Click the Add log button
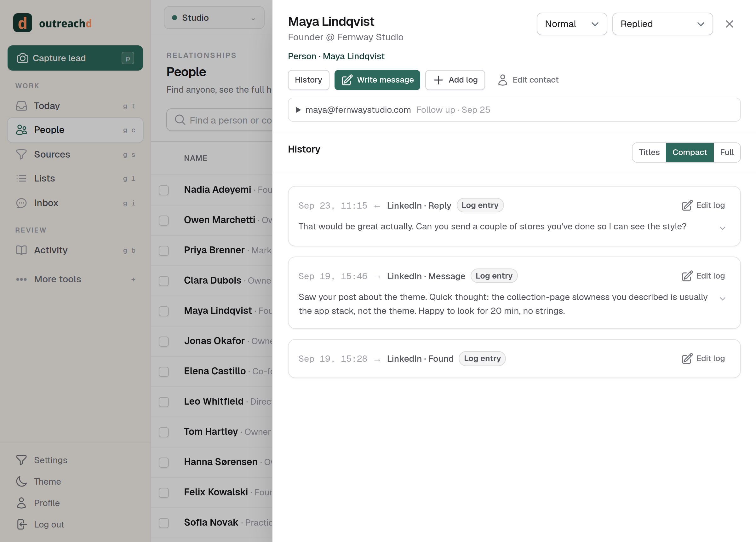Screen dimensions: 756x542 [455, 80]
